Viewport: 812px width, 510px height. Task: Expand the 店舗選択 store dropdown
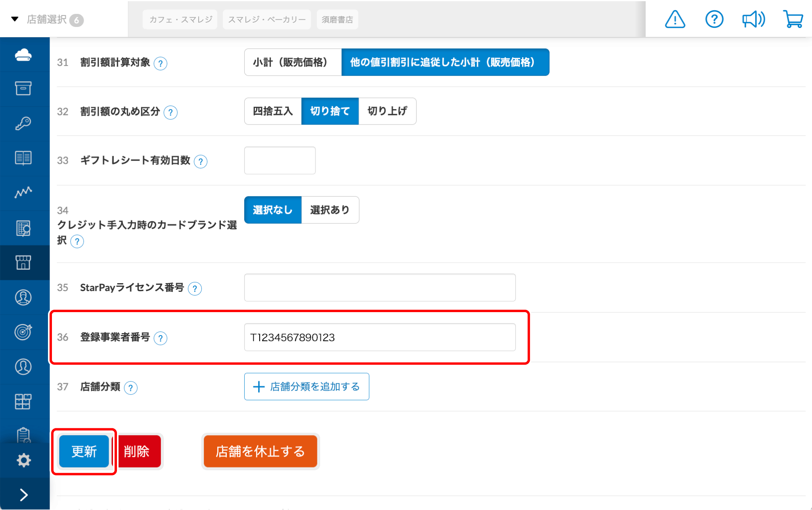(x=47, y=19)
